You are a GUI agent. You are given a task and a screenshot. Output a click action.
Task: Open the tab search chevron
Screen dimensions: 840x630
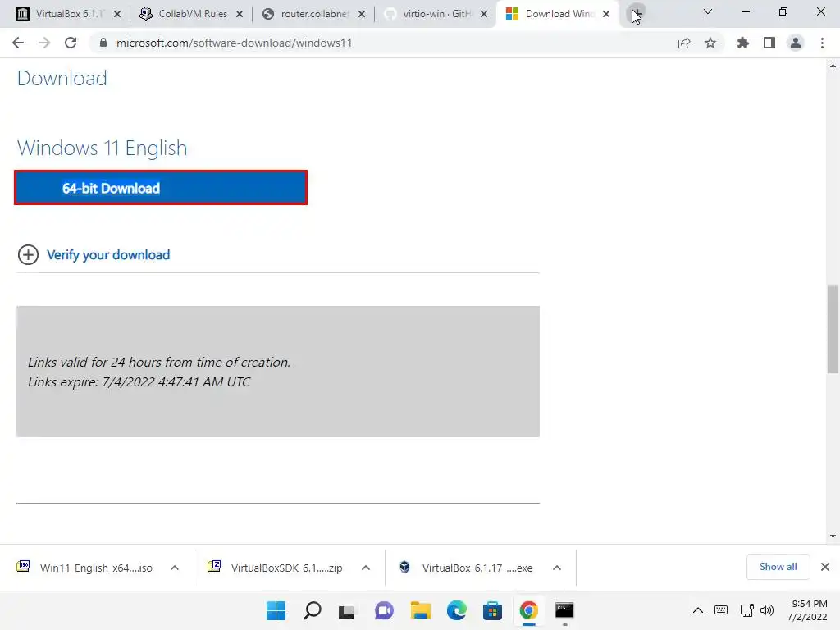click(708, 11)
